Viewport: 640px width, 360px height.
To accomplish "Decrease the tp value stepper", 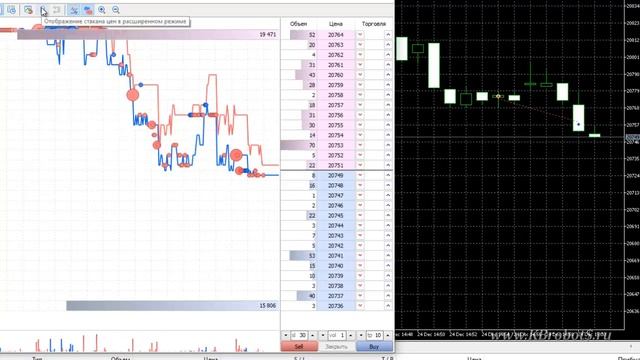I will point(361,335).
